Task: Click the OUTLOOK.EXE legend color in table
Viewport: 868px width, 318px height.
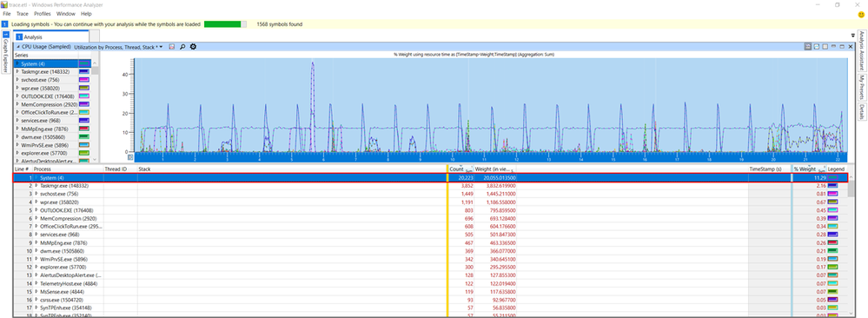Action: (x=832, y=210)
